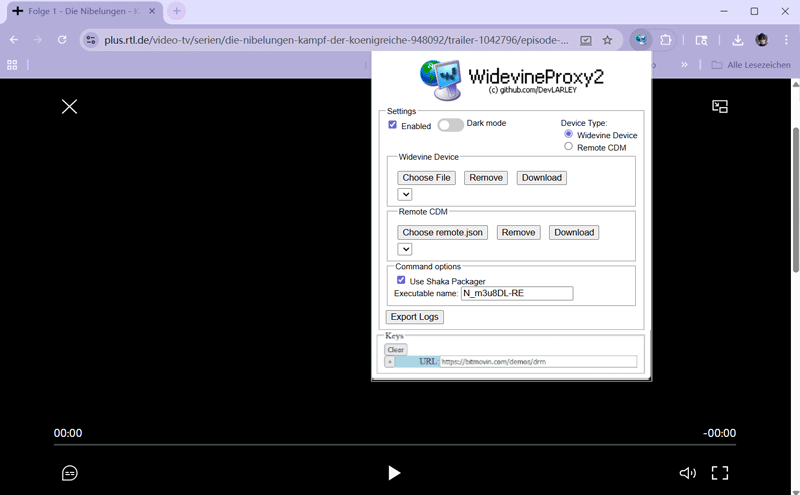Click the Export Logs button
800x495 pixels.
coord(414,317)
